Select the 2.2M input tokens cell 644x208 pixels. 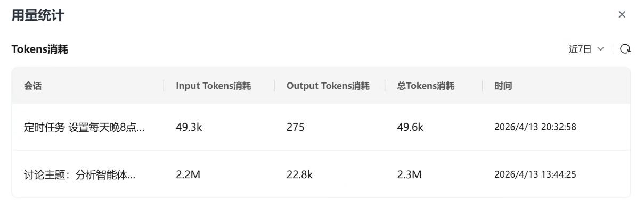[x=188, y=174]
